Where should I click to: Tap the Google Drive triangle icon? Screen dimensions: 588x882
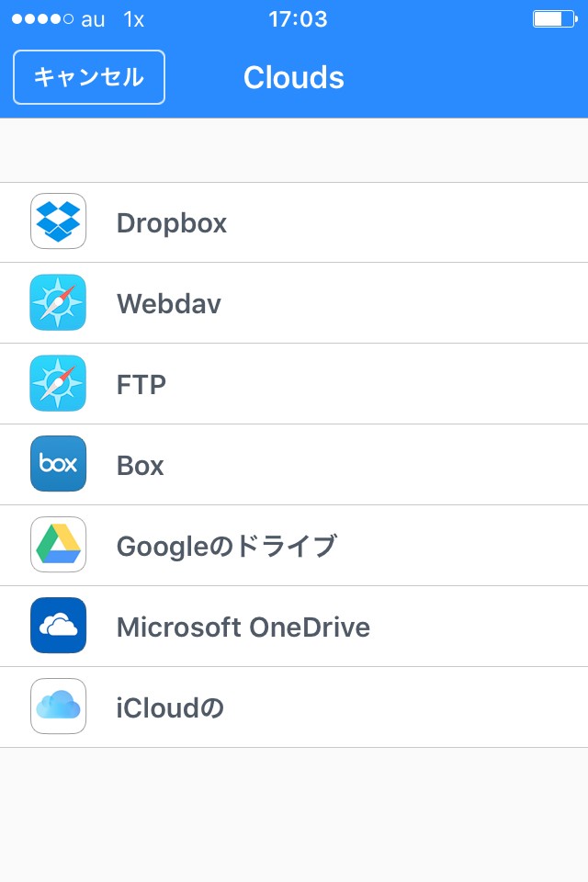58,545
